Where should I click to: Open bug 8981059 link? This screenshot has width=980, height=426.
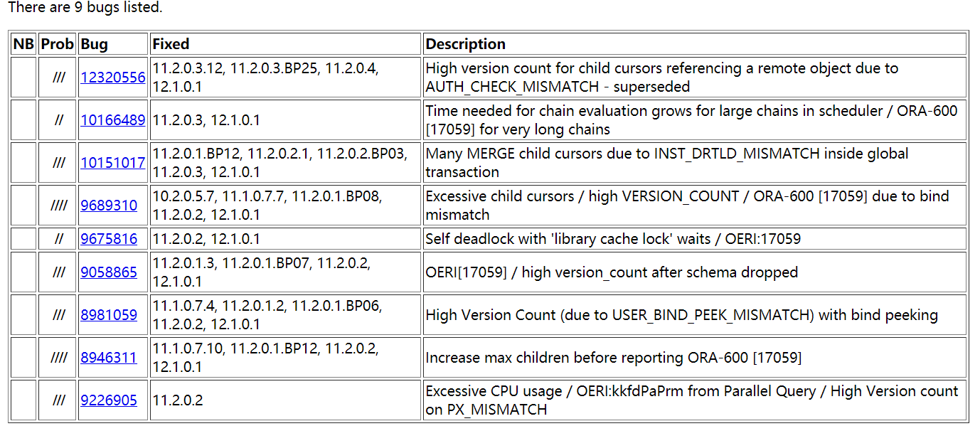pyautogui.click(x=109, y=314)
